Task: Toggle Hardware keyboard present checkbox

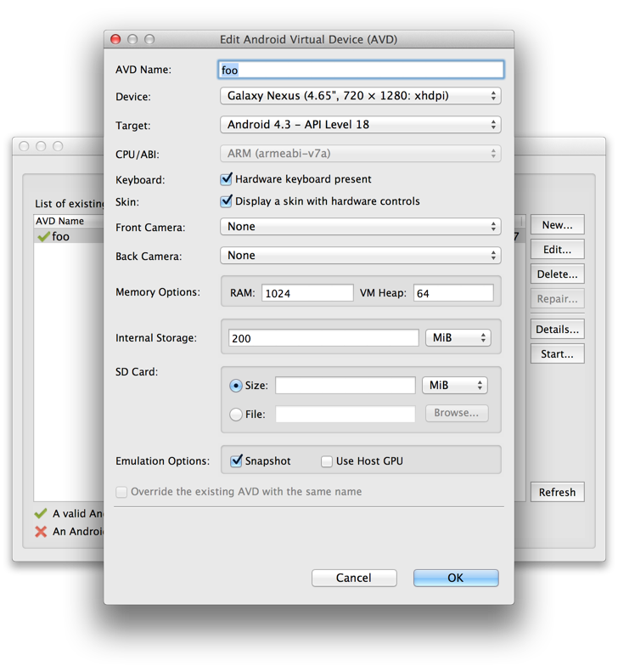Action: click(226, 178)
